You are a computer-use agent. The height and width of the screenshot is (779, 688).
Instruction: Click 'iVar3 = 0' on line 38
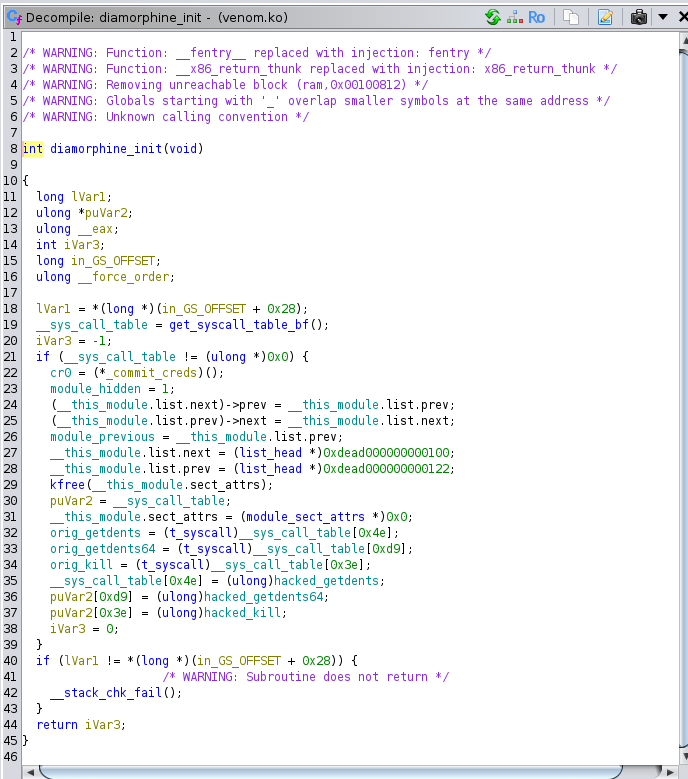pos(84,629)
